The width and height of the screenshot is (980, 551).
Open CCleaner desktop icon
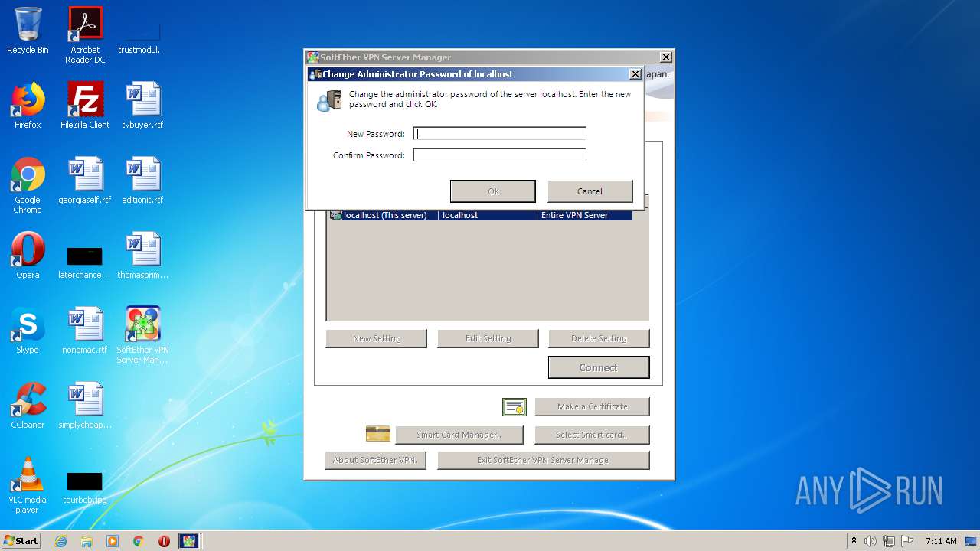28,406
